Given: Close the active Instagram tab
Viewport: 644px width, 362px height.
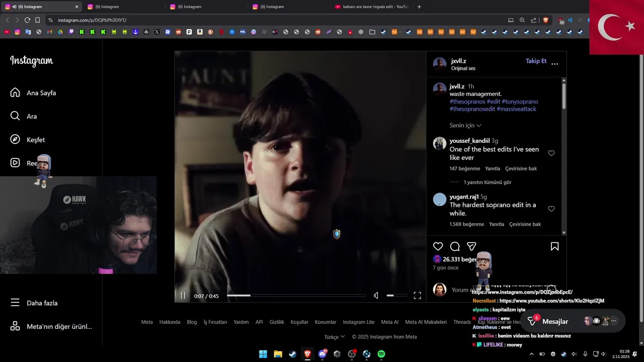Looking at the screenshot, I should click(x=76, y=7).
